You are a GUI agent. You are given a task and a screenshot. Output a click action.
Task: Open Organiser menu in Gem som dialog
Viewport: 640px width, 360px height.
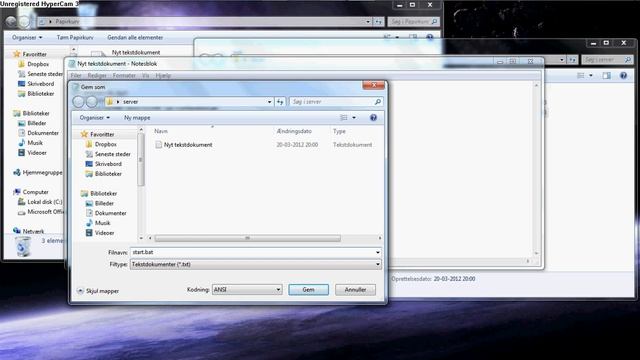point(95,118)
